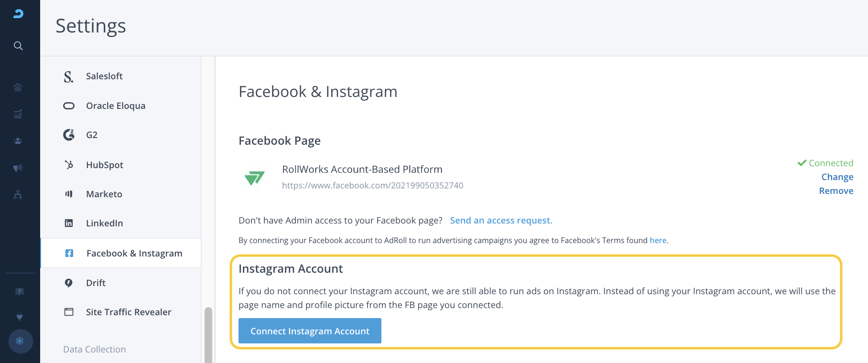Image resolution: width=868 pixels, height=363 pixels.
Task: Open the home icon in the dark sidebar
Action: coord(18,87)
